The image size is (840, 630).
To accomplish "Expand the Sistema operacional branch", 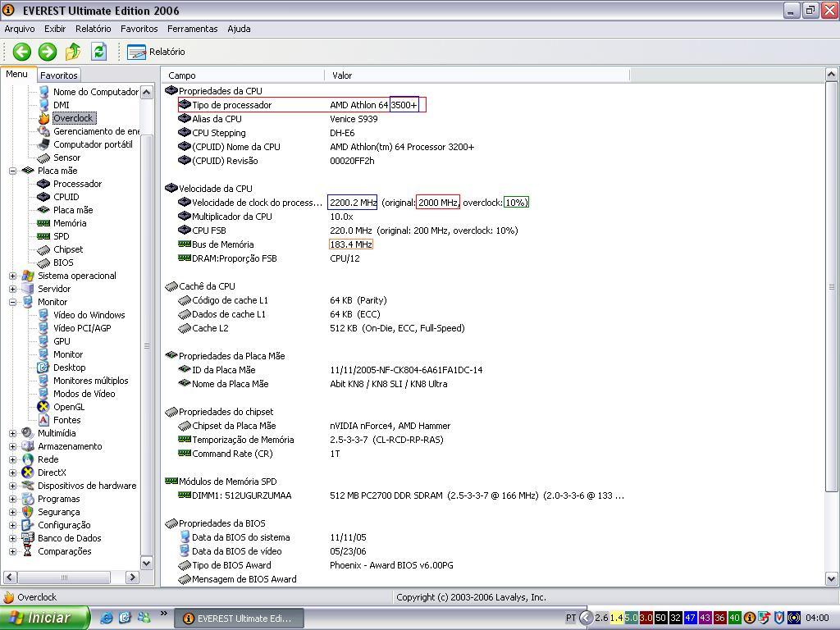I will tap(13, 276).
